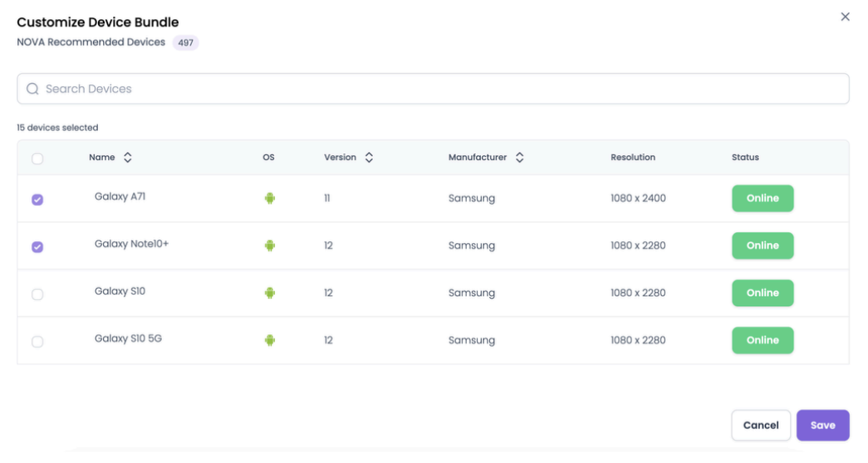Close the Customize Device Bundle dialog
Screen dimensions: 868x463
pos(845,17)
